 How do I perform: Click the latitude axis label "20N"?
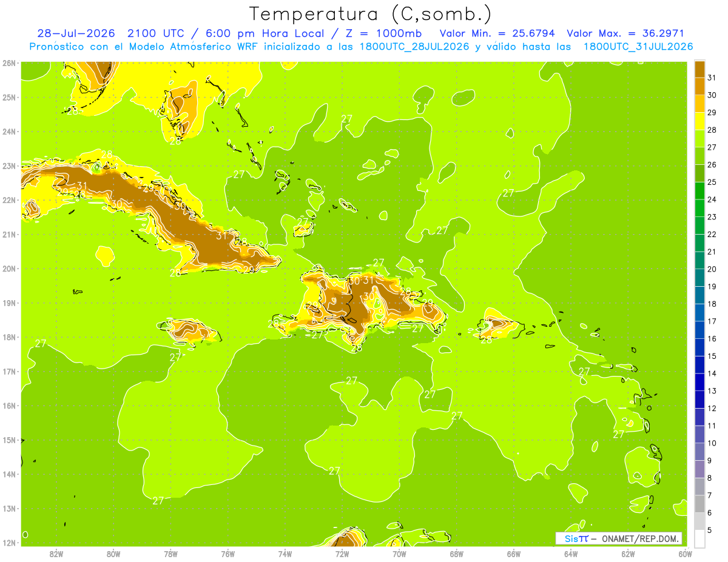[x=9, y=269]
